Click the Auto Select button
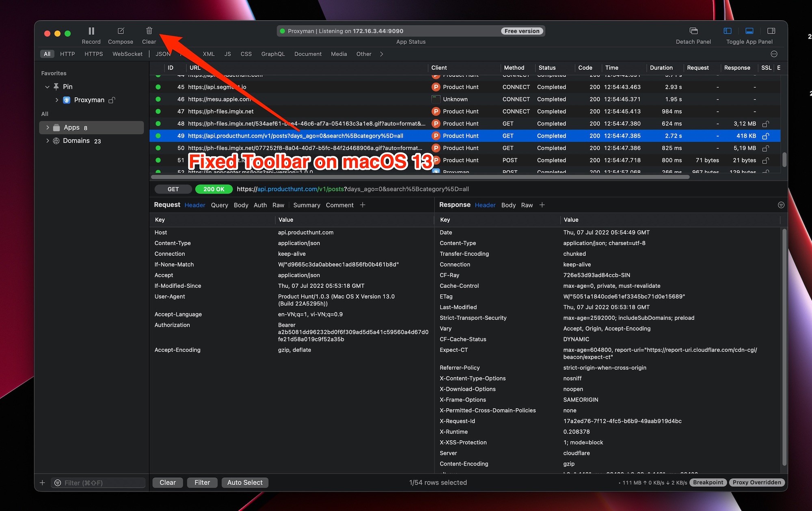The height and width of the screenshot is (511, 812). click(x=244, y=482)
